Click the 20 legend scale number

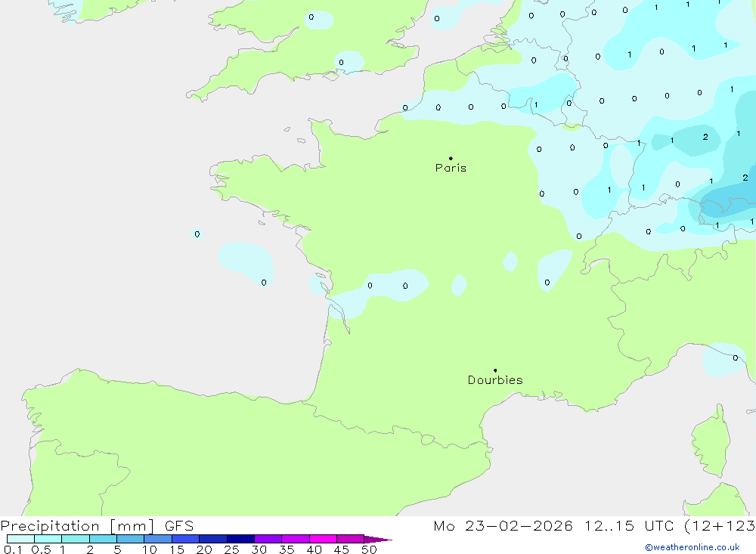pyautogui.click(x=204, y=549)
